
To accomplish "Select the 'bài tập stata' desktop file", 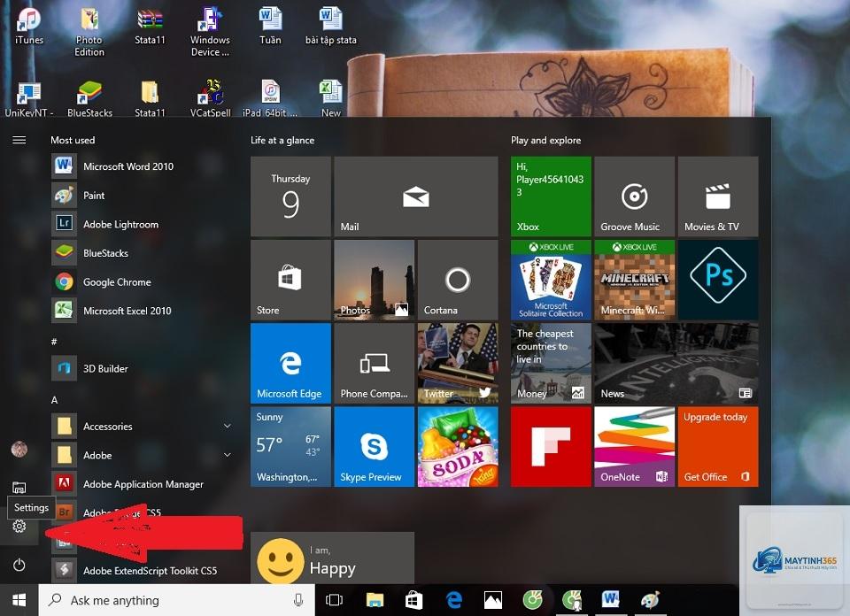I will point(330,26).
